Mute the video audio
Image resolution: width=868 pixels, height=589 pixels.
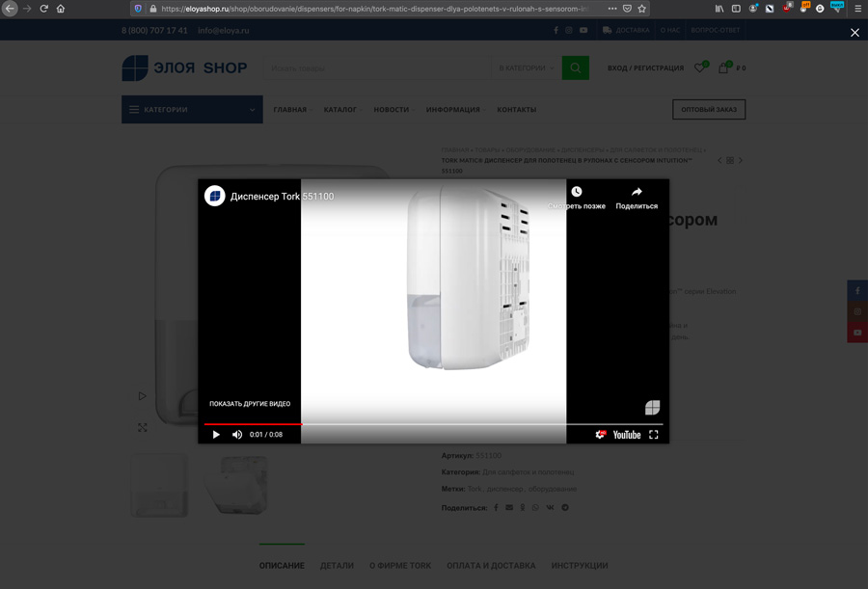tap(237, 434)
